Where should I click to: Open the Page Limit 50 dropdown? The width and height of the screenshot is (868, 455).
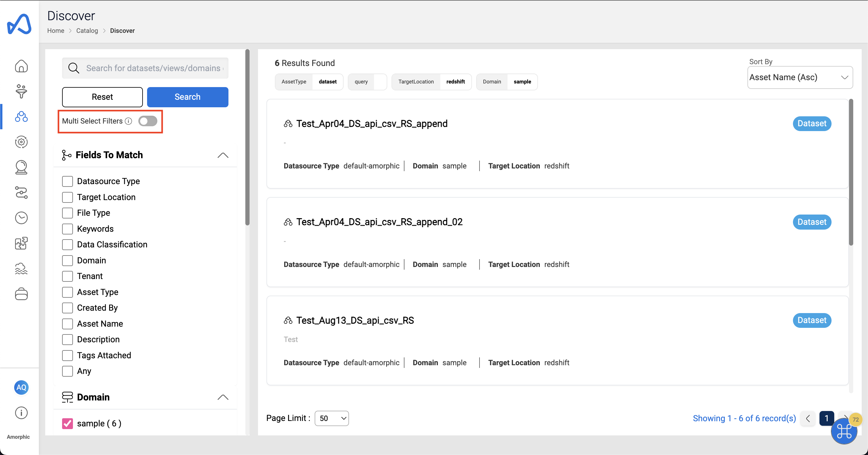pyautogui.click(x=332, y=418)
